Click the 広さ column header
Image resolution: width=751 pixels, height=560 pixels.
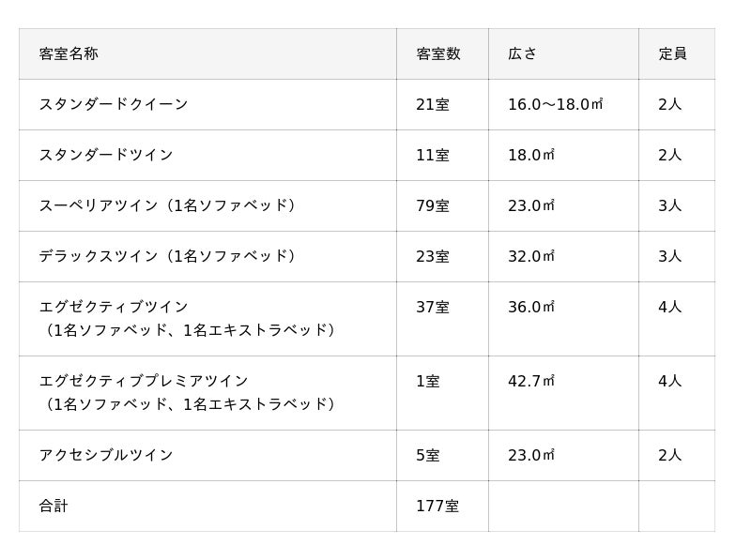(x=522, y=54)
